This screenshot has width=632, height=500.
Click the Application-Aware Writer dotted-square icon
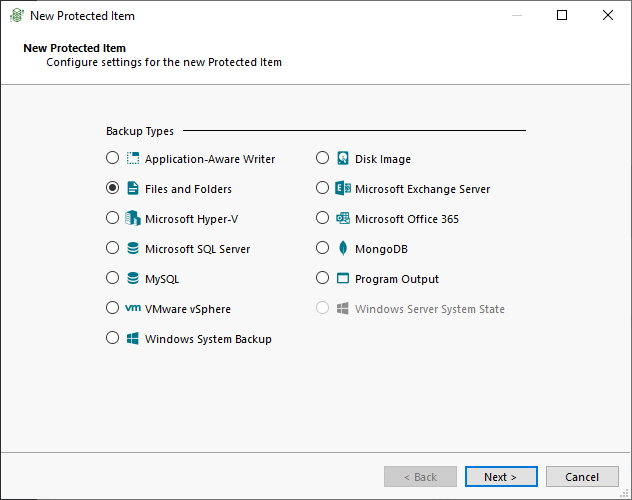(133, 158)
